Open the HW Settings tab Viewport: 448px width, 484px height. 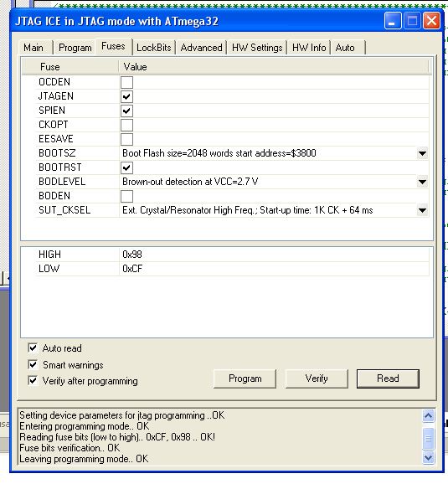pyautogui.click(x=257, y=48)
